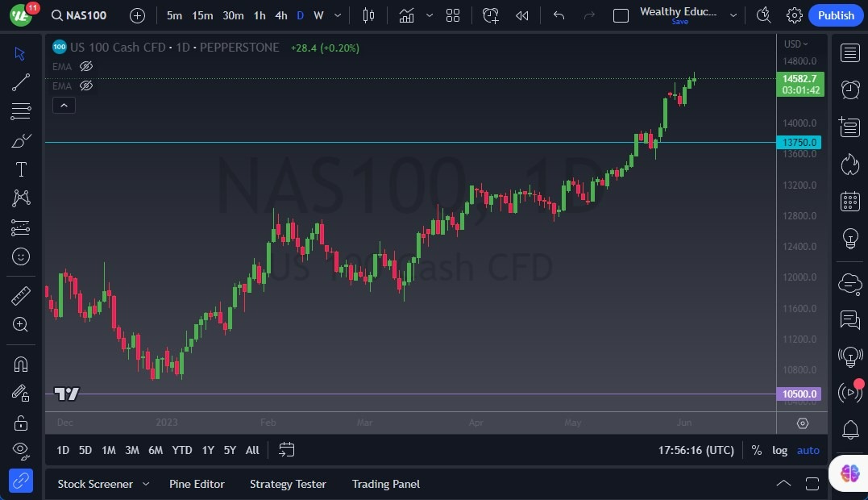Hide the first EMA indicator

coord(85,67)
